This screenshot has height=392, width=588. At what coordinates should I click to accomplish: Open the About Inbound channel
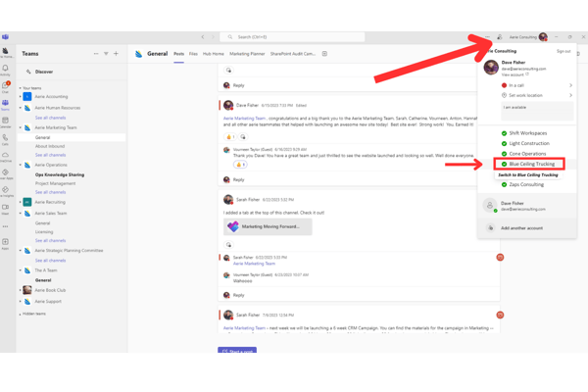pos(50,146)
